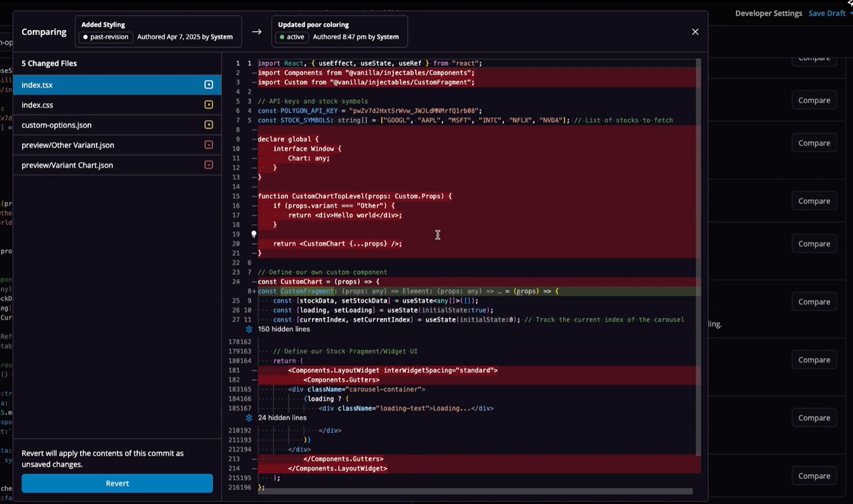
Task: Click the Save Draft button behind the dialog
Action: [x=827, y=13]
